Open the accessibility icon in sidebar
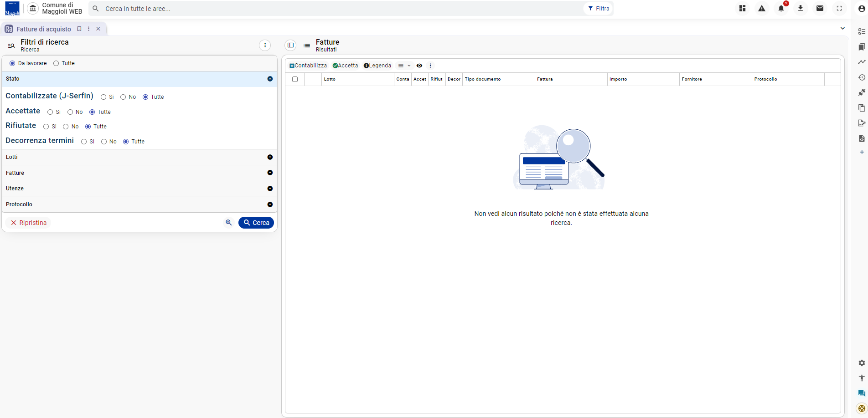 [862, 378]
